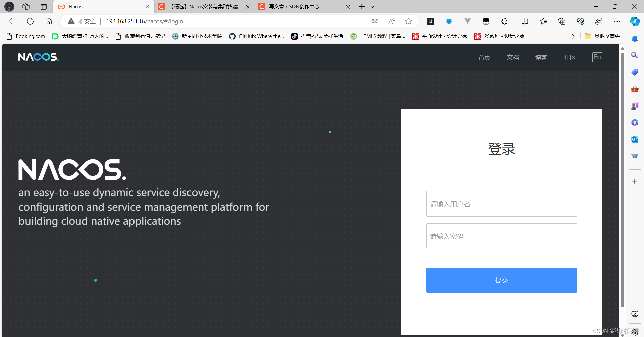Switch language with the En toggle

coord(597,57)
